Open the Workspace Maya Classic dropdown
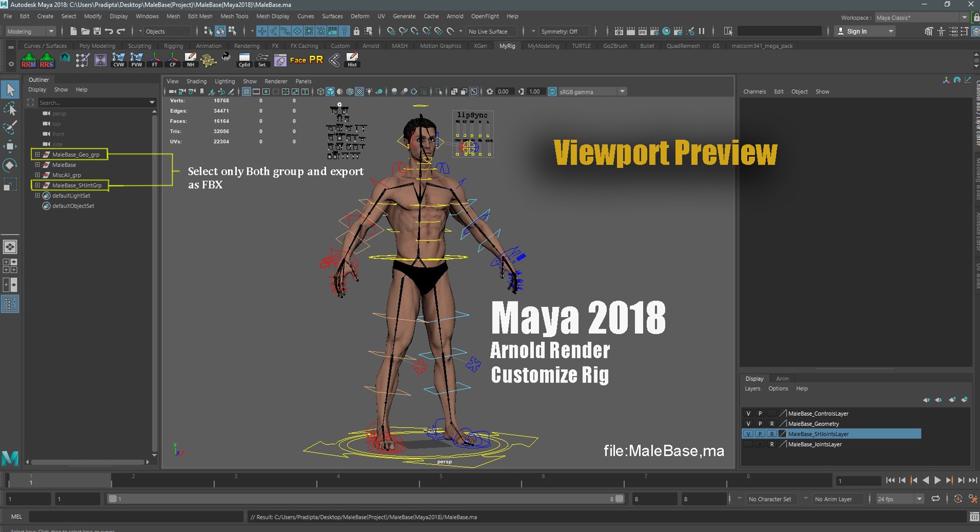Viewport: 980px width, 532px height. [x=921, y=17]
